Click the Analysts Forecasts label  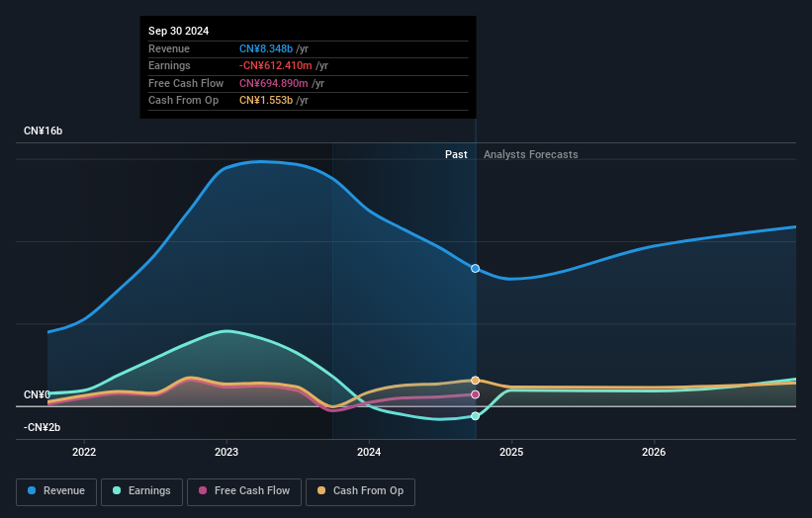click(x=531, y=154)
